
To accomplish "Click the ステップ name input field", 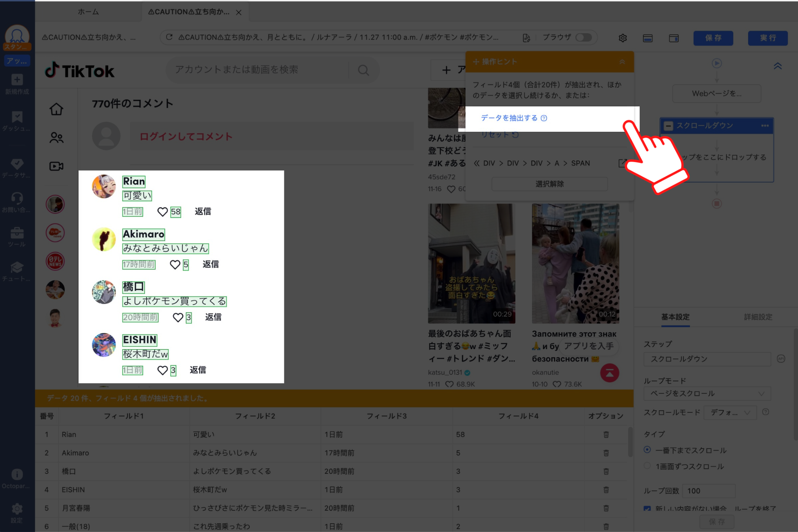I will pos(707,359).
